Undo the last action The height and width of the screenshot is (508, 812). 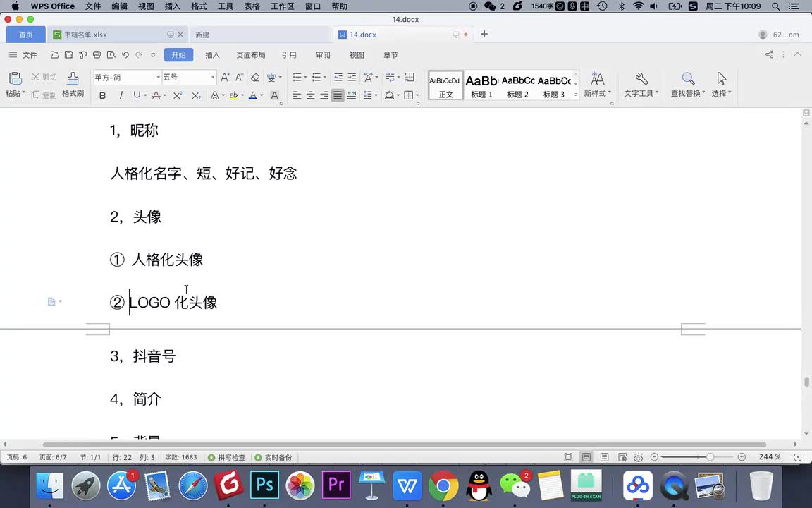pos(125,55)
